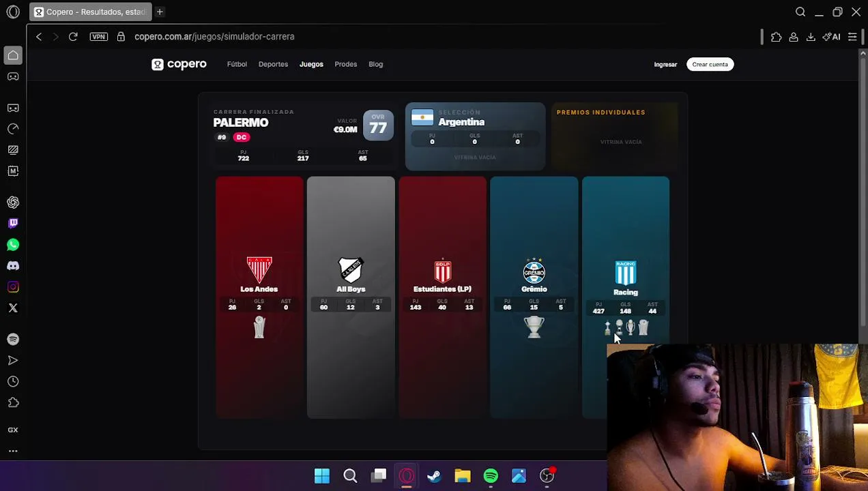Open the Twitch sidebar panel

pyautogui.click(x=13, y=223)
